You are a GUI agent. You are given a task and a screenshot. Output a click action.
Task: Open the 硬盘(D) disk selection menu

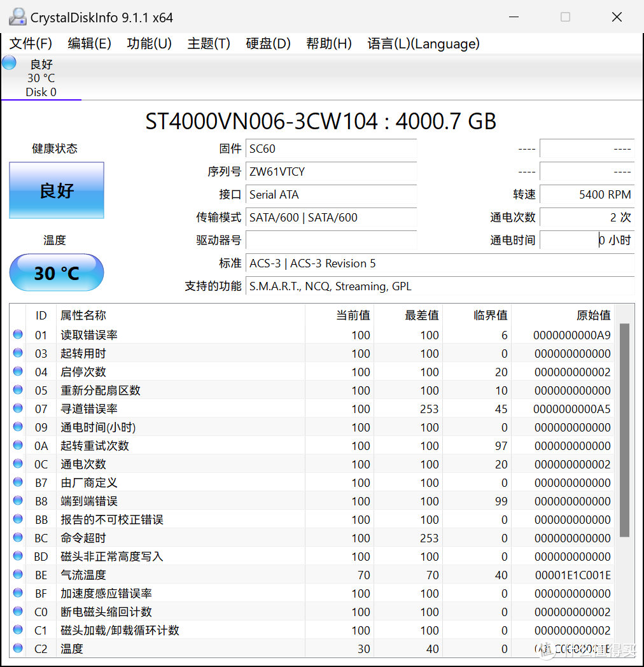coord(268,43)
